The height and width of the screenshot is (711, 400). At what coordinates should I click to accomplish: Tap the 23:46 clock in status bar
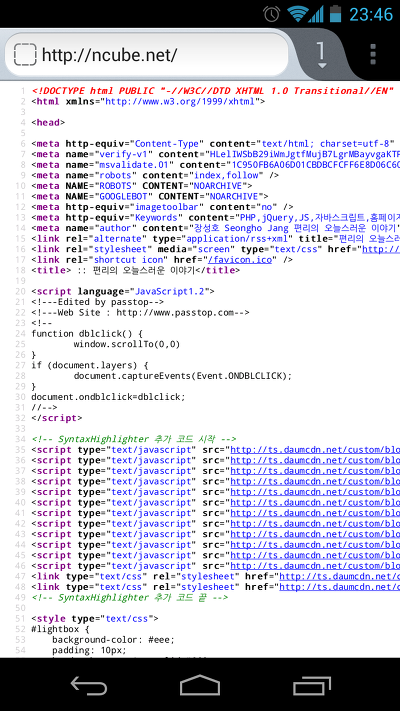tap(371, 15)
